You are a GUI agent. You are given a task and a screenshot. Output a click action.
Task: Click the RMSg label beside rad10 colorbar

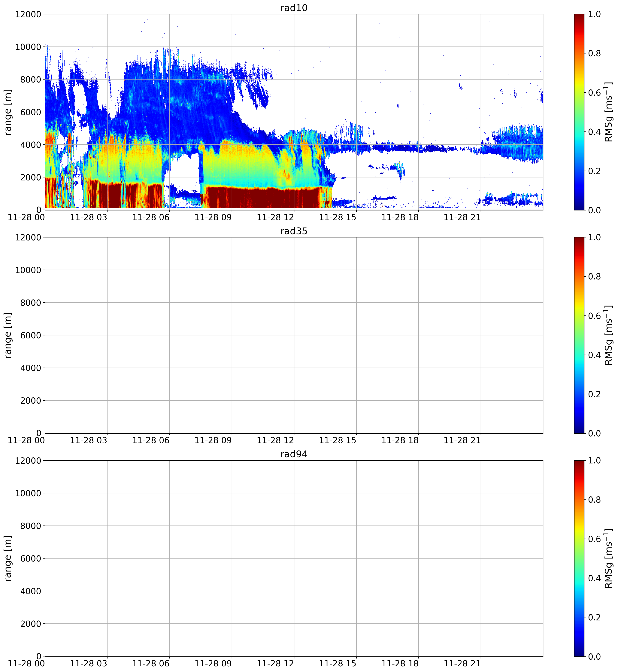coord(609,112)
